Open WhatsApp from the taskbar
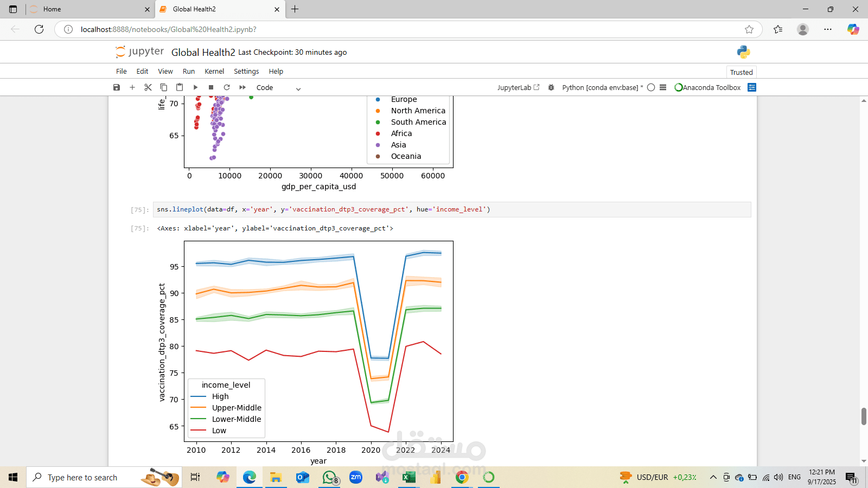 (x=329, y=477)
